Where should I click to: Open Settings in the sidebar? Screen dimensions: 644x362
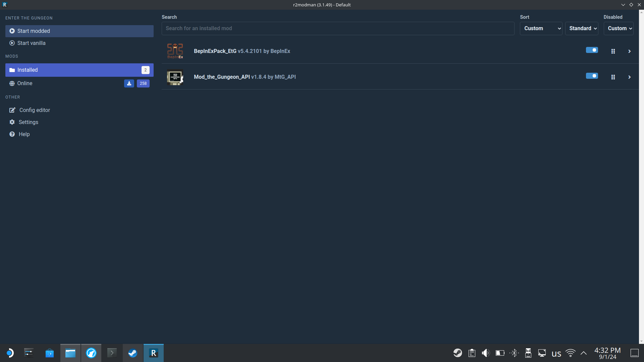pyautogui.click(x=79, y=122)
